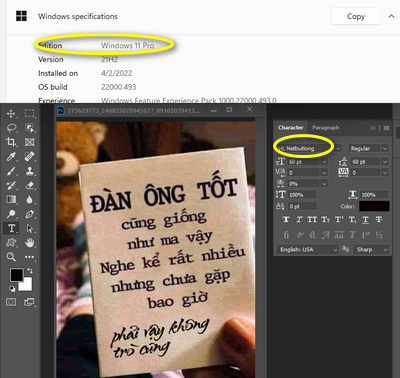The image size is (400, 378).
Task: Toggle Subscript text style
Action: click(352, 220)
